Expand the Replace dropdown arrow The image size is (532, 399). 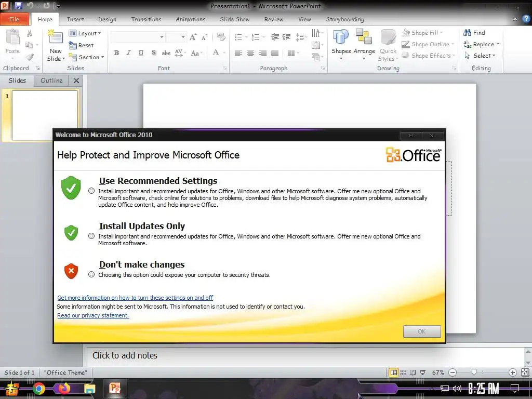498,44
